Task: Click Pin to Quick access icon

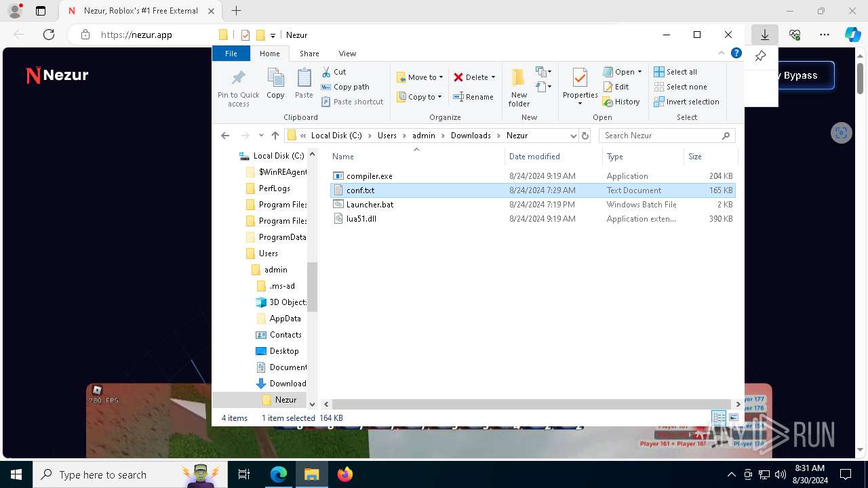Action: [238, 77]
